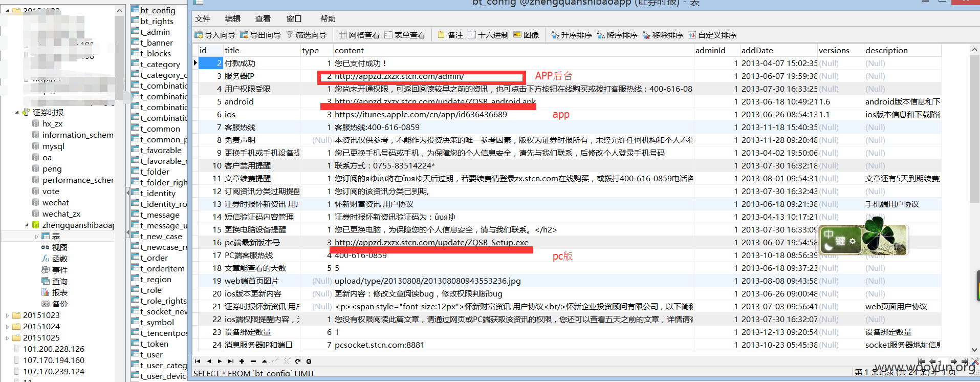The width and height of the screenshot is (980, 382).
Task: Open the 筛选向导 filter wizard
Action: pos(306,35)
